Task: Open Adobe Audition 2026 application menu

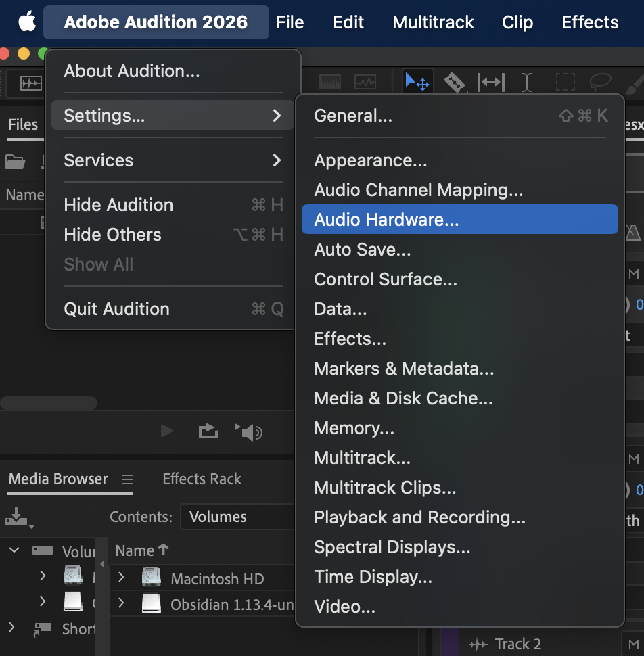Action: (156, 22)
